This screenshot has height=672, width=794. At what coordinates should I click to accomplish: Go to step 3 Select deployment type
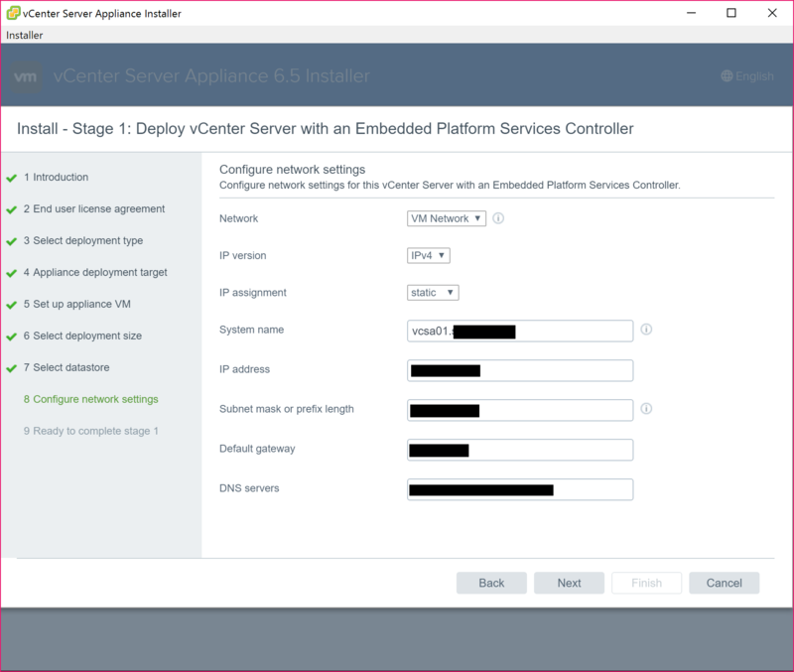pyautogui.click(x=83, y=240)
